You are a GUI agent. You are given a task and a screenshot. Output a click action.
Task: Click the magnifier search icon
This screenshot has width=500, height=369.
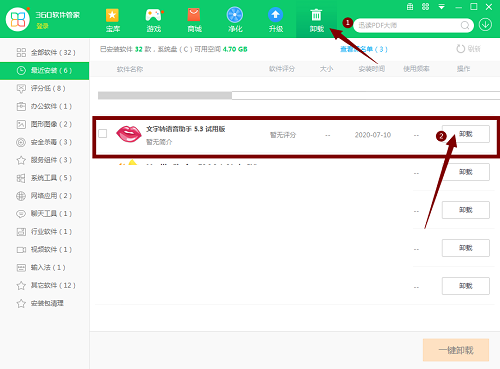pyautogui.click(x=465, y=25)
